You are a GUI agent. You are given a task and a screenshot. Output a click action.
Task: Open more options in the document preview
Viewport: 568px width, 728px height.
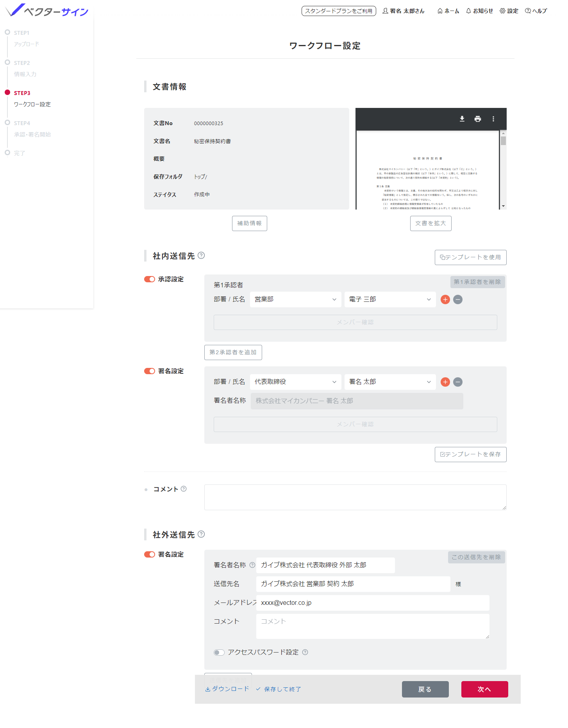(x=493, y=119)
